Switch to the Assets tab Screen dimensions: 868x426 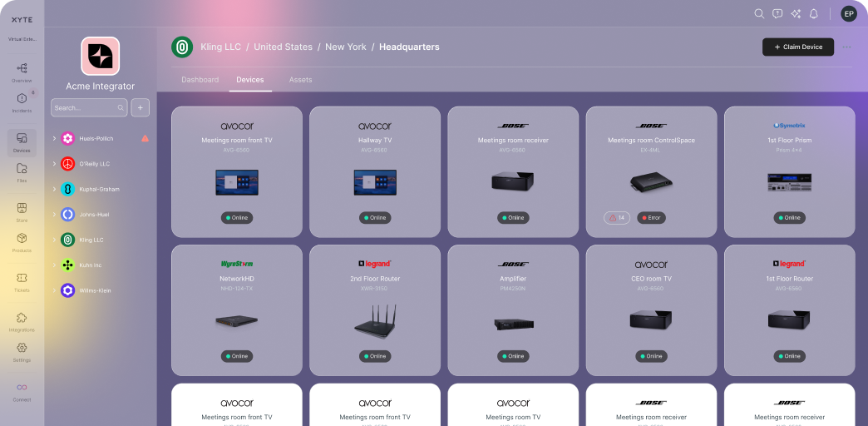point(301,80)
